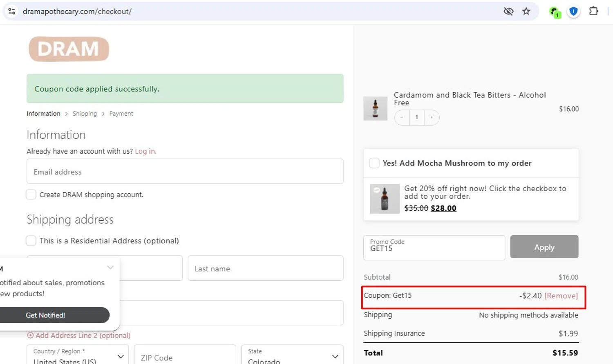Go to the Payment breadcrumb step

pos(121,114)
